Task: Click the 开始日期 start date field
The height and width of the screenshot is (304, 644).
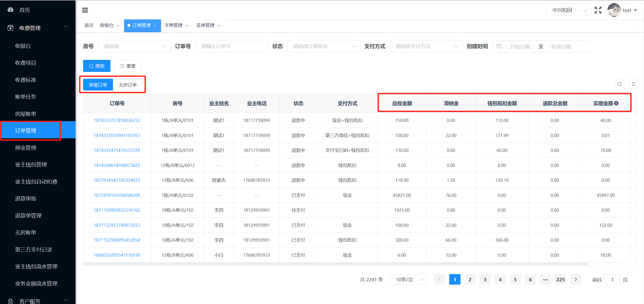Action: coord(520,47)
